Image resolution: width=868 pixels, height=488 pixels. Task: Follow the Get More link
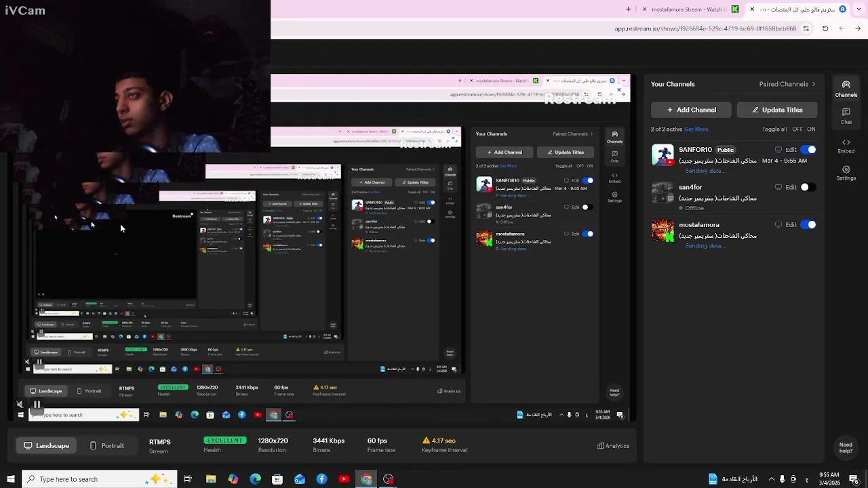696,129
